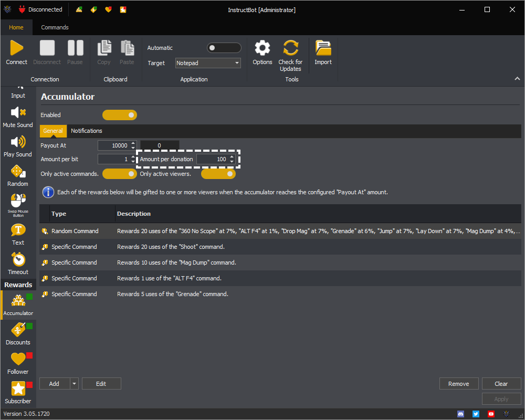Viewport: 525px width, 420px height.
Task: Select the Random Command reward row
Action: (280, 231)
